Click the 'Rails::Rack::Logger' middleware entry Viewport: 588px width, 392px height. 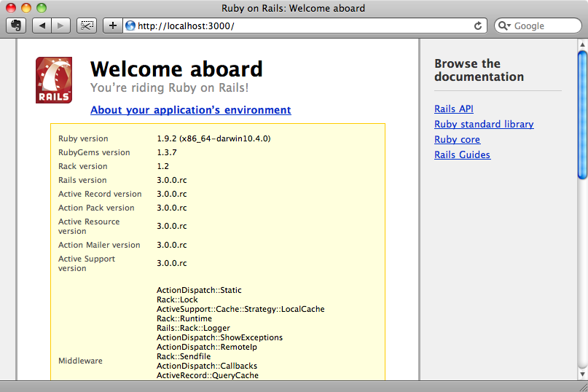[x=194, y=328]
